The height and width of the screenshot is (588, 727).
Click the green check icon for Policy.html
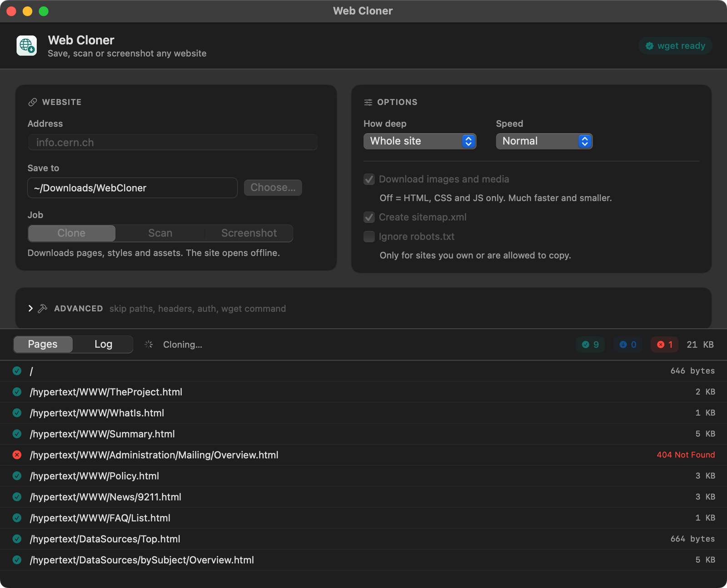point(17,476)
